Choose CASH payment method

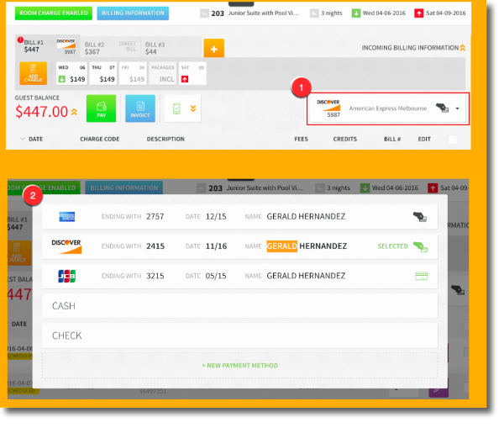click(x=239, y=305)
